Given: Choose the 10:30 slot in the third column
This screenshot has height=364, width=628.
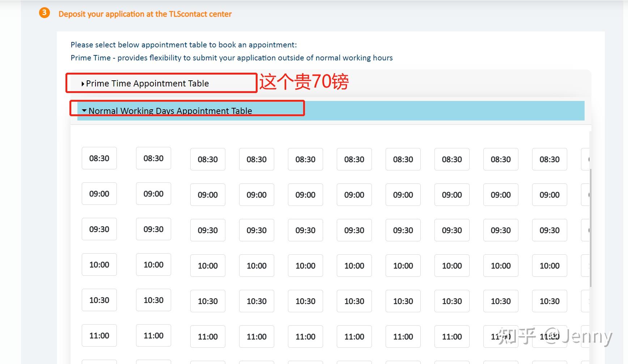Looking at the screenshot, I should click(208, 301).
